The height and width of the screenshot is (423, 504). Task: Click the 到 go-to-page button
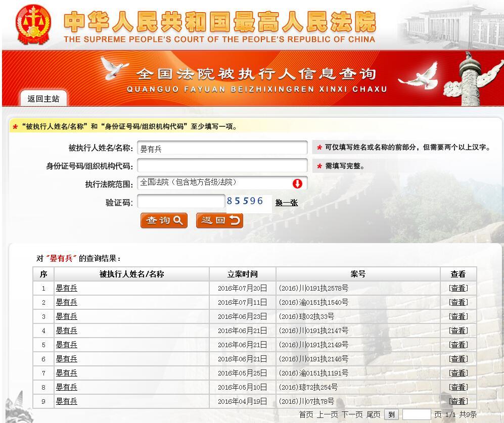pos(391,414)
